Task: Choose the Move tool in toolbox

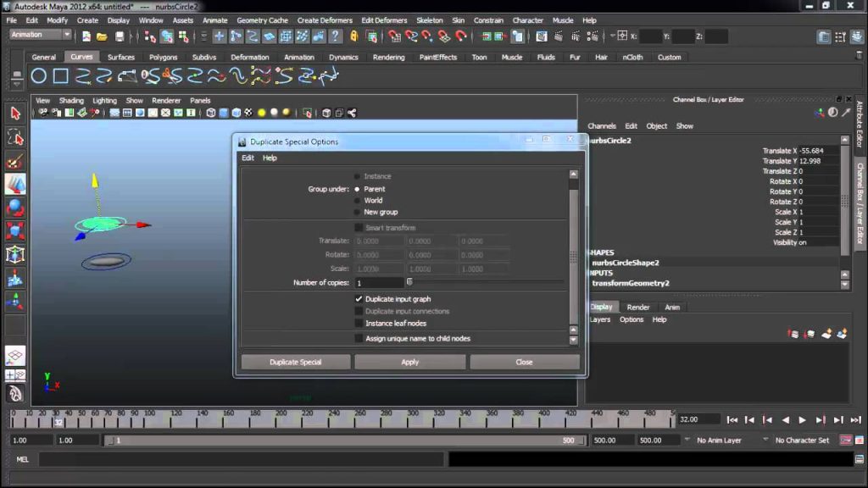Action: pyautogui.click(x=15, y=184)
